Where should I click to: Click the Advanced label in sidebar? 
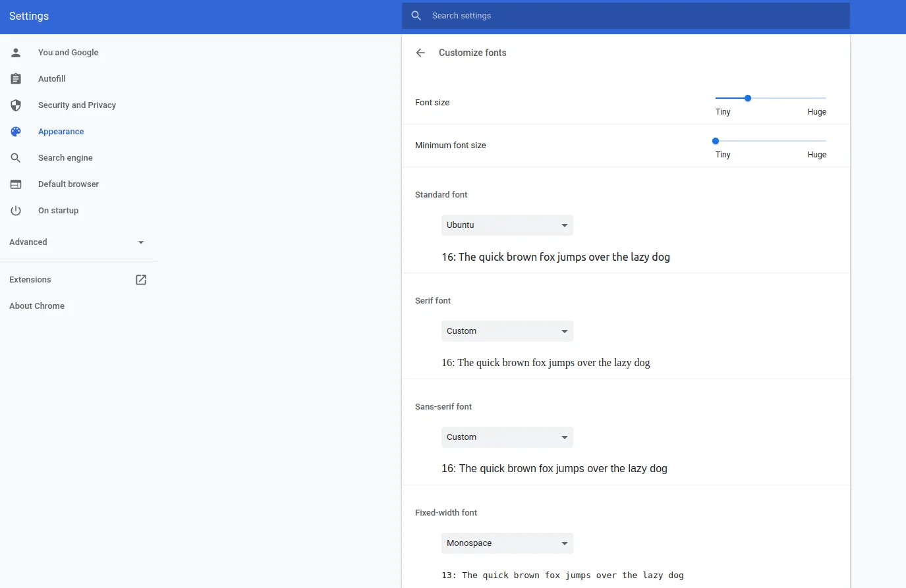pyautogui.click(x=28, y=242)
